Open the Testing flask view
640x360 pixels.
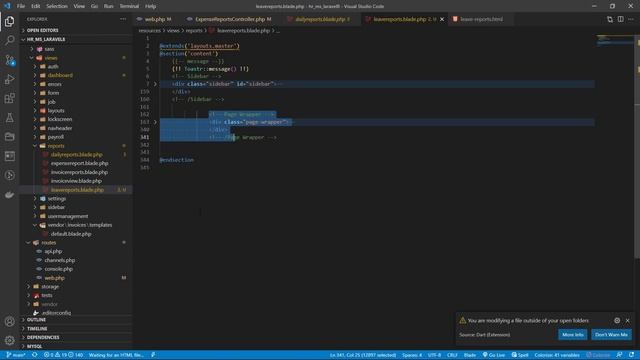[9, 118]
